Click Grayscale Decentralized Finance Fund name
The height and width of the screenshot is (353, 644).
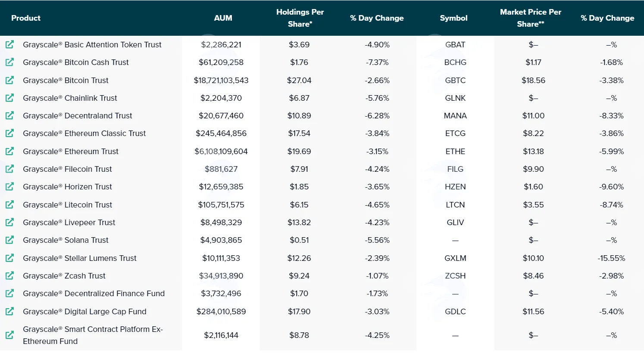tap(94, 293)
